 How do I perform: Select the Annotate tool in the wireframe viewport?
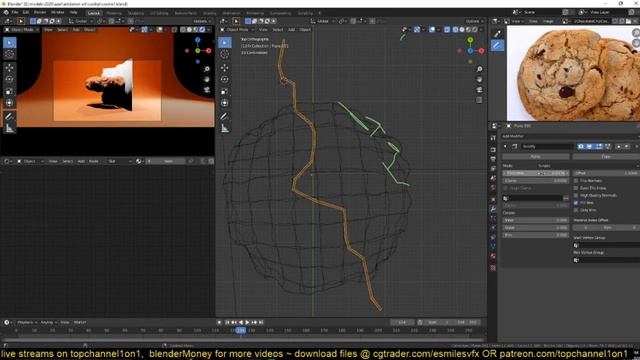pyautogui.click(x=224, y=116)
